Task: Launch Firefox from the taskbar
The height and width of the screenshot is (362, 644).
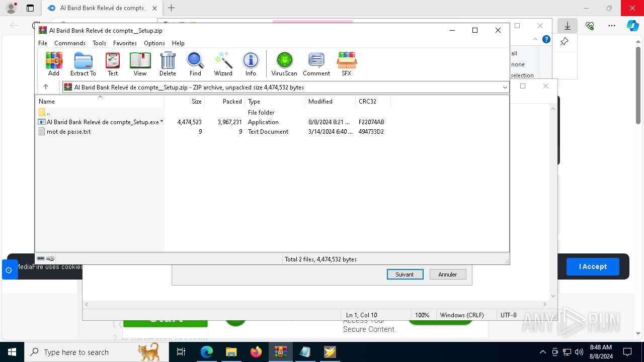Action: (x=256, y=352)
